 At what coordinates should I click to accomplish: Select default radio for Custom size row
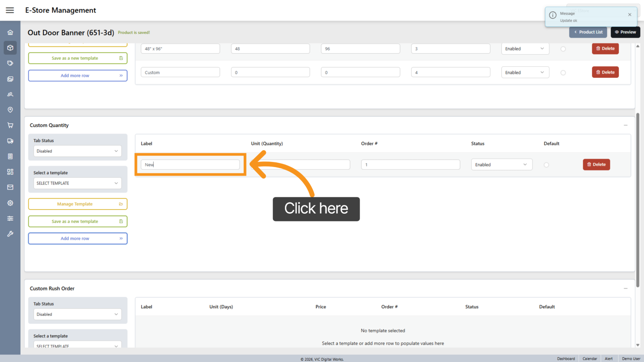pyautogui.click(x=563, y=73)
